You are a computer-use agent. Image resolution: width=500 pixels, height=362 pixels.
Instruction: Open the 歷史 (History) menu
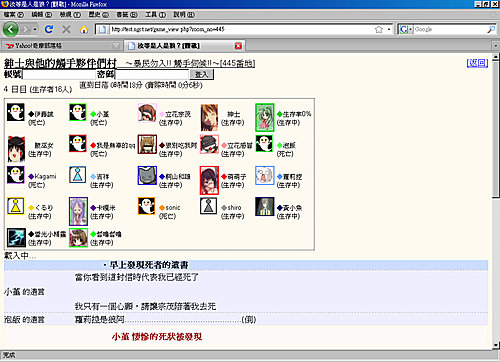click(98, 15)
